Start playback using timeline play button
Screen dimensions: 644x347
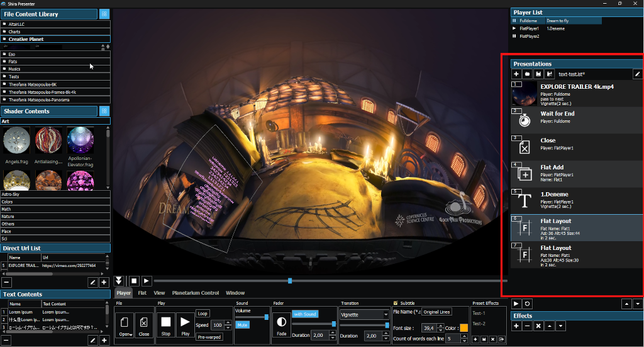click(x=146, y=281)
